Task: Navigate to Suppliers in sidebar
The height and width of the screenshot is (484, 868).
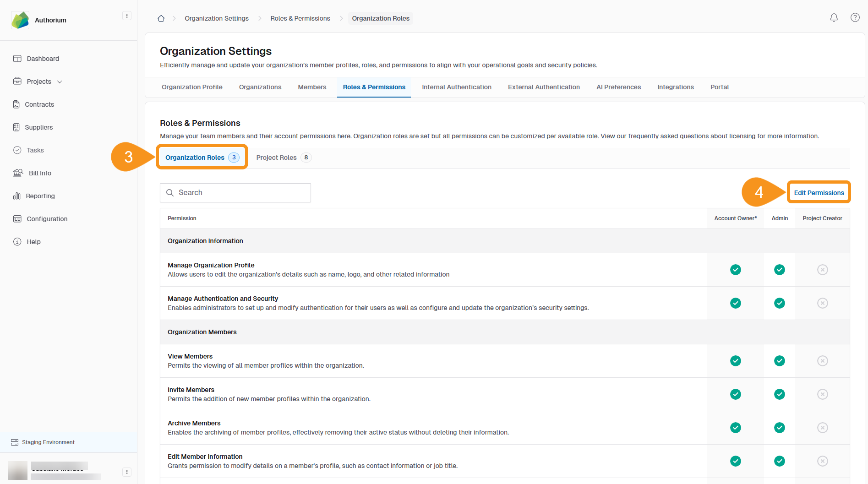Action: pyautogui.click(x=38, y=127)
